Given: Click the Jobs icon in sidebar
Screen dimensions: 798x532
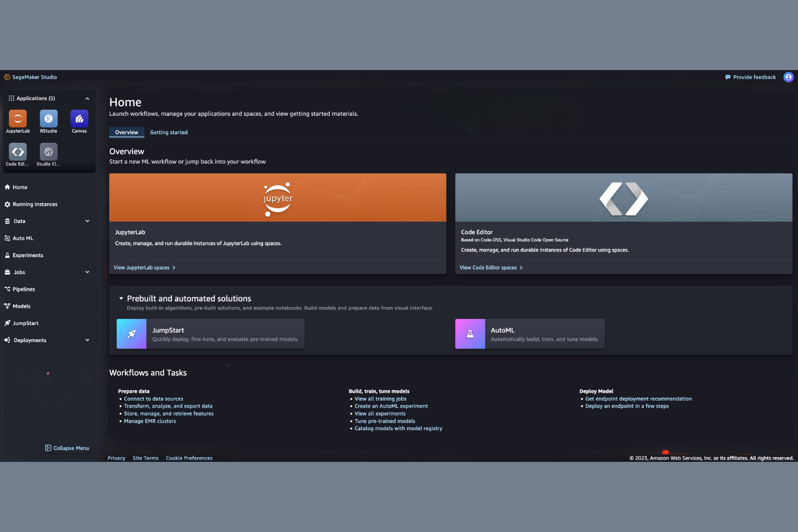Looking at the screenshot, I should click(x=8, y=272).
